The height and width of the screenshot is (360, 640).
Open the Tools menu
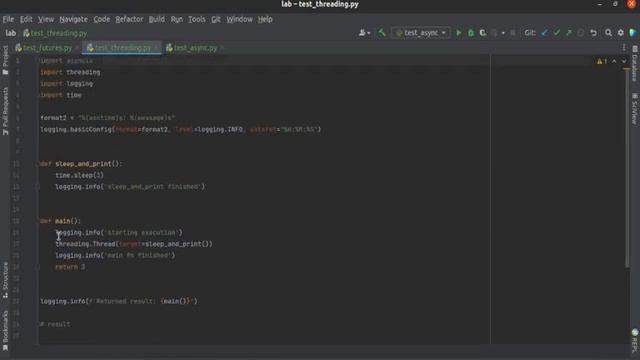197,19
